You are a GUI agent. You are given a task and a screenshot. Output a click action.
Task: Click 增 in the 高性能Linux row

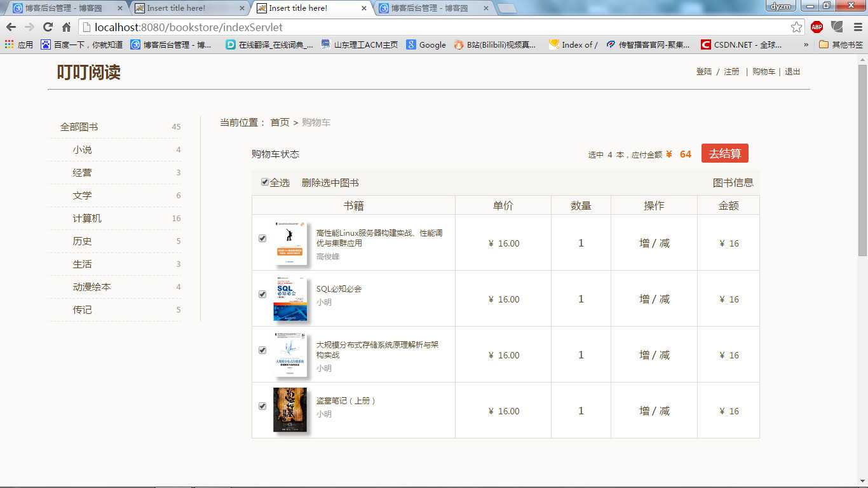click(644, 243)
